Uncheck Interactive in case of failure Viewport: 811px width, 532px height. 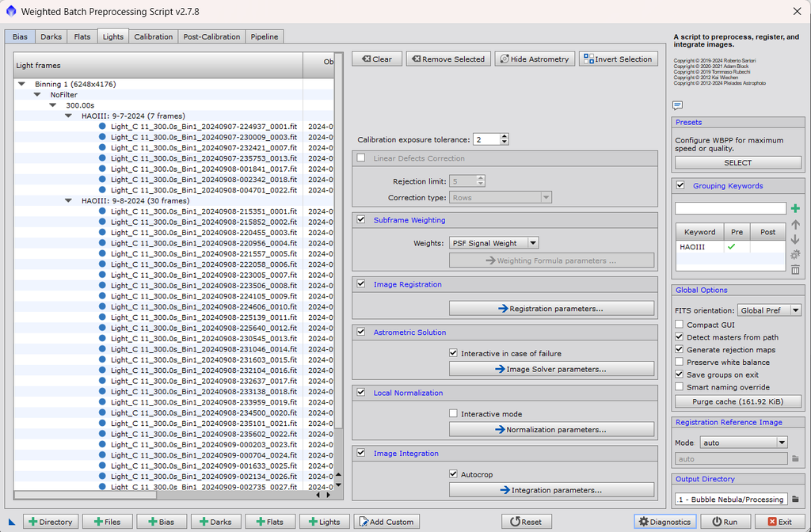(x=454, y=353)
